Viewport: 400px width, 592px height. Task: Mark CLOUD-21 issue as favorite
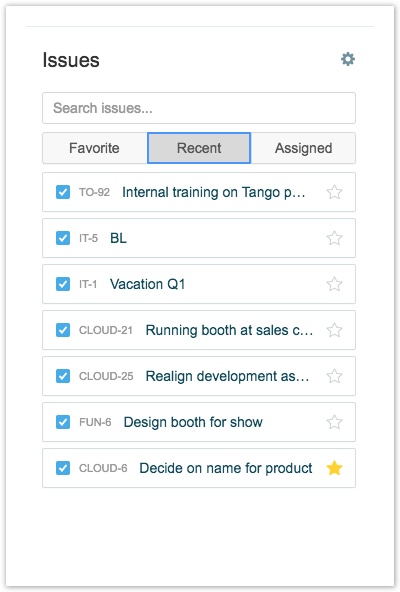334,330
